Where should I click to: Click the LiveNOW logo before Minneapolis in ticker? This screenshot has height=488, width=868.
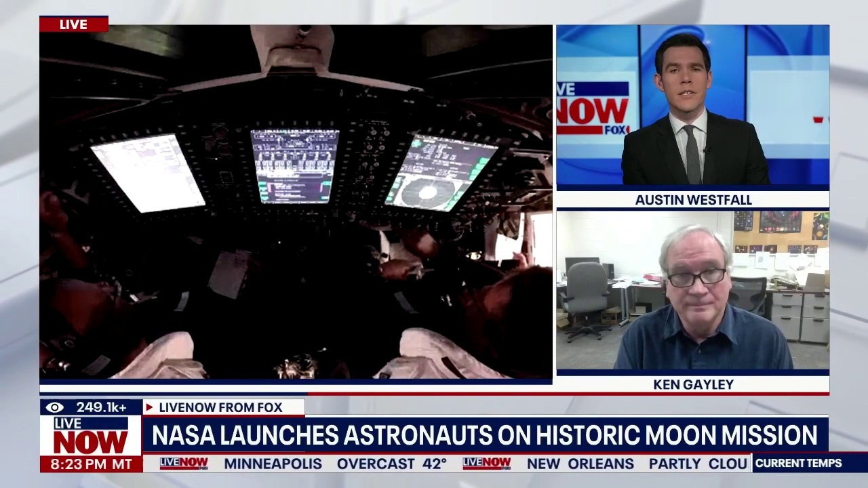click(183, 464)
